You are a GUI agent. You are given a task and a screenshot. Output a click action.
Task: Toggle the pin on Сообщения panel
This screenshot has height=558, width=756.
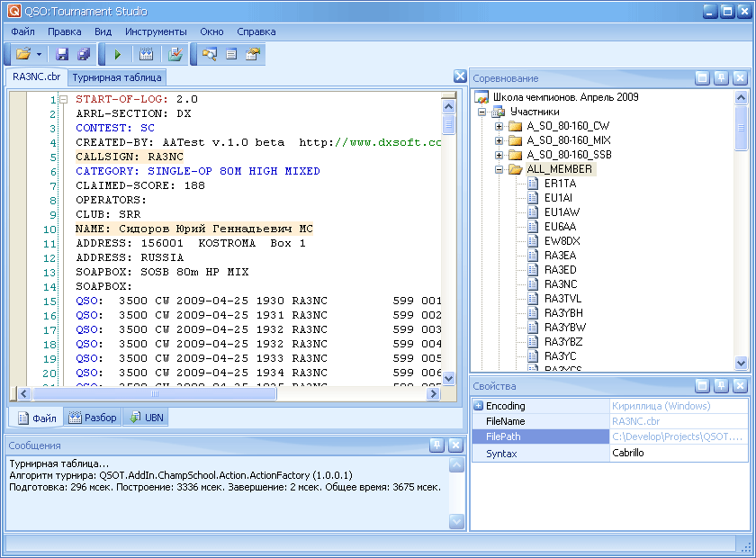(436, 445)
